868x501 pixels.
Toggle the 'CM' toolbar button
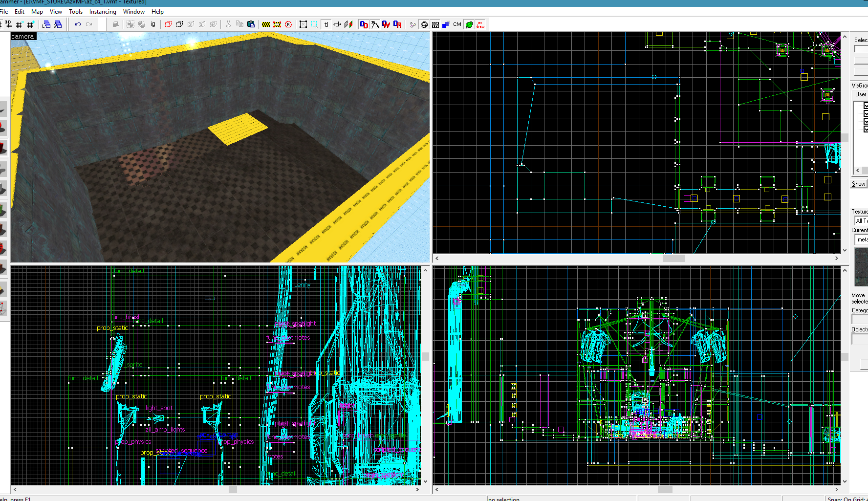click(457, 24)
